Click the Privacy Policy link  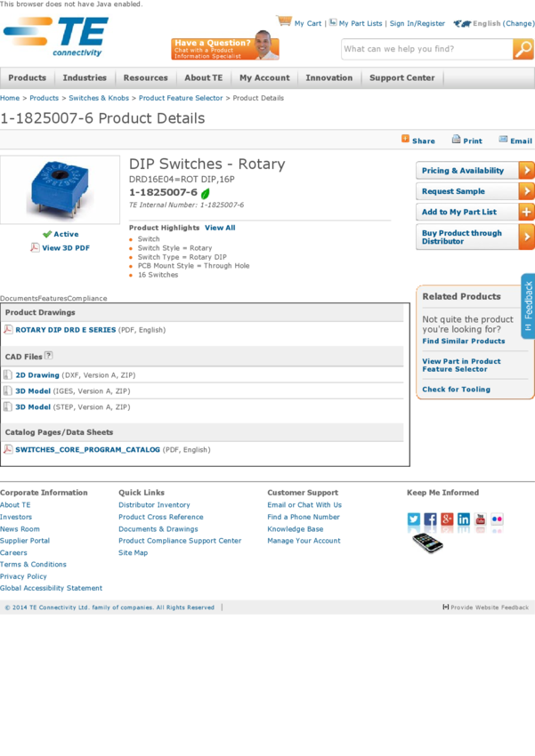pyautogui.click(x=23, y=576)
